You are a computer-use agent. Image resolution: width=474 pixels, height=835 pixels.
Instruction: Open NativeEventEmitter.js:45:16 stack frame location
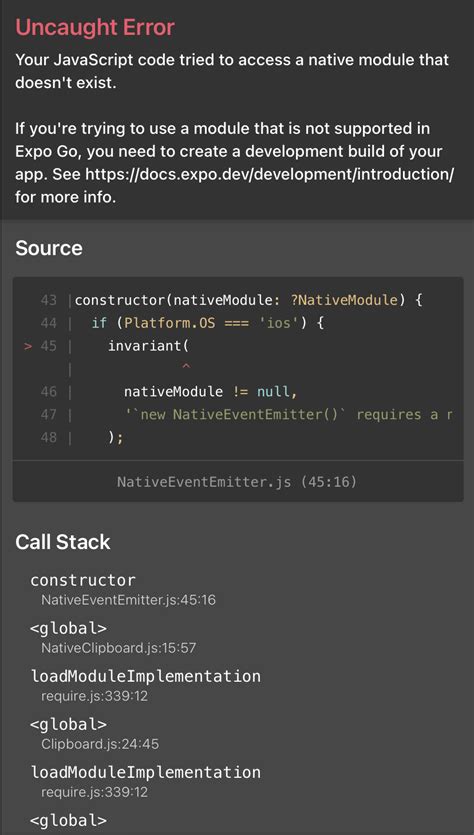coord(128,600)
